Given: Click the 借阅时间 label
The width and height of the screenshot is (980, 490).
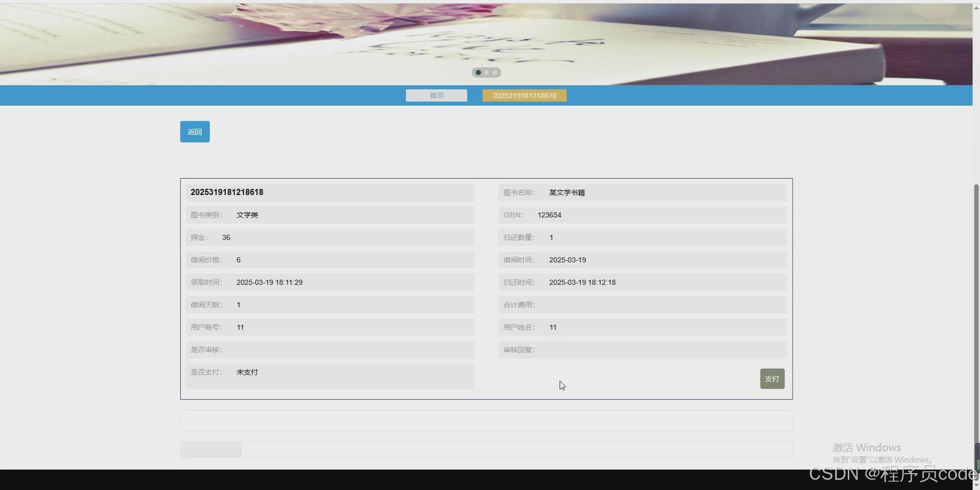Looking at the screenshot, I should 519,260.
